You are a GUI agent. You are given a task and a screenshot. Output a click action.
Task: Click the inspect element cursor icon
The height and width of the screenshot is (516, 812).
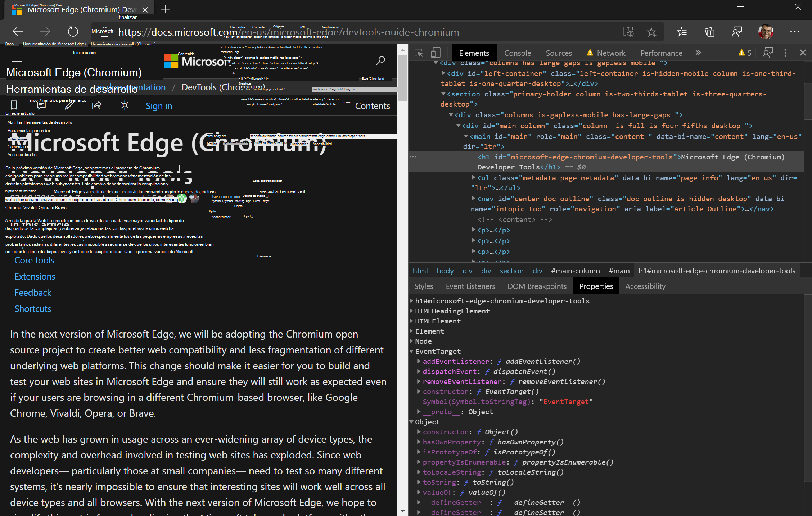[x=419, y=53]
